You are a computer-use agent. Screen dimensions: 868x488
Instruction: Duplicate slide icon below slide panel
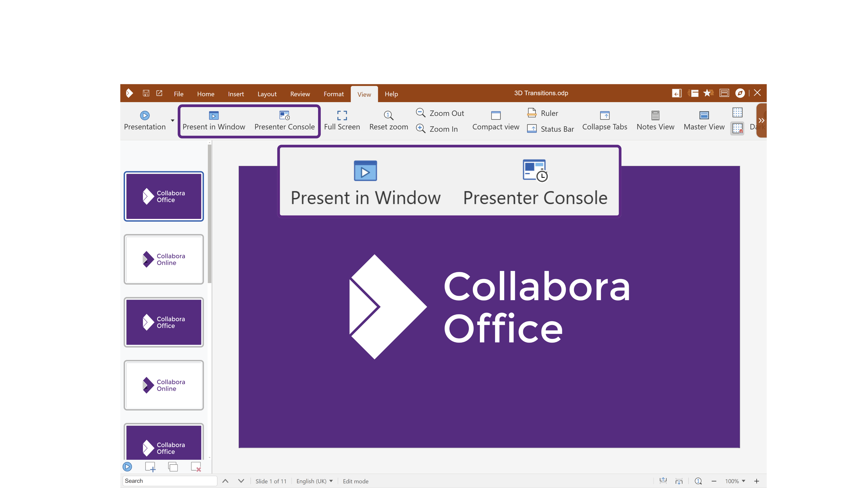coord(173,467)
